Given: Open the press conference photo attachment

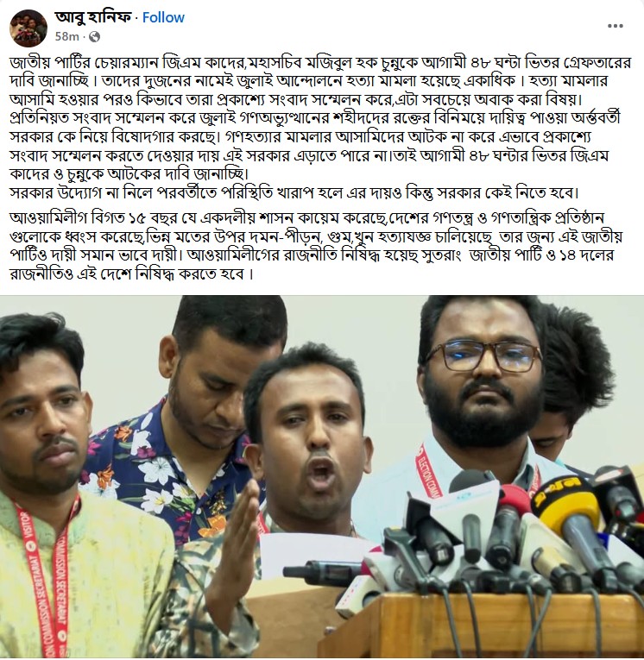Looking at the screenshot, I should pos(322,477).
